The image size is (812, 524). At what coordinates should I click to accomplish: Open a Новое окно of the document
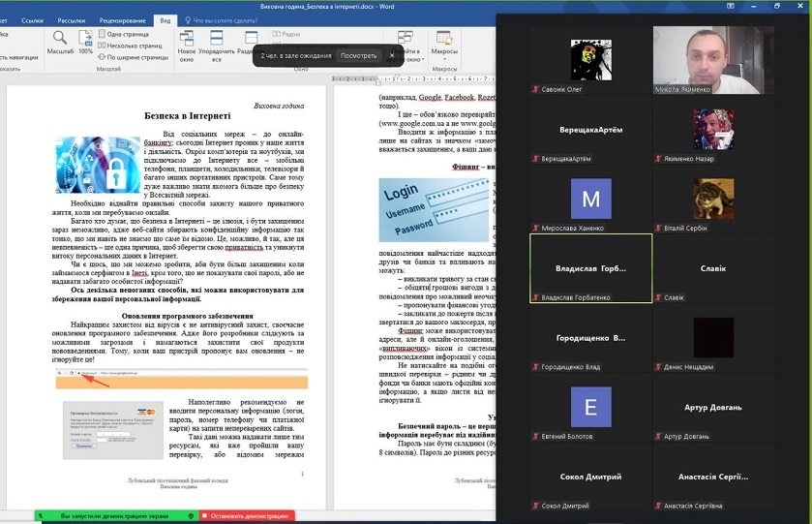[187, 46]
